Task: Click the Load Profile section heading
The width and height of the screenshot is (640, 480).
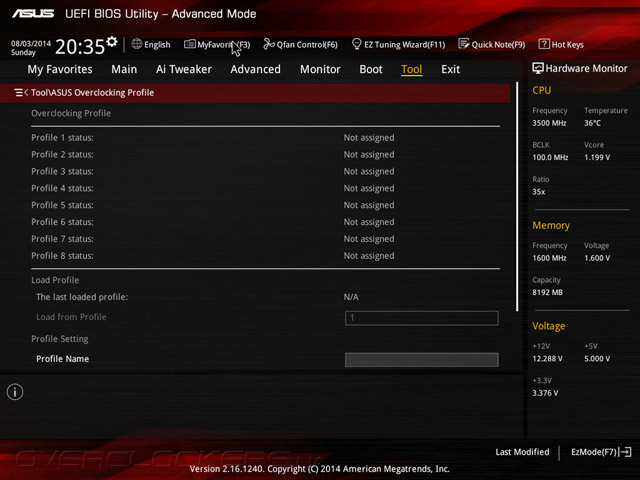Action: click(x=55, y=280)
